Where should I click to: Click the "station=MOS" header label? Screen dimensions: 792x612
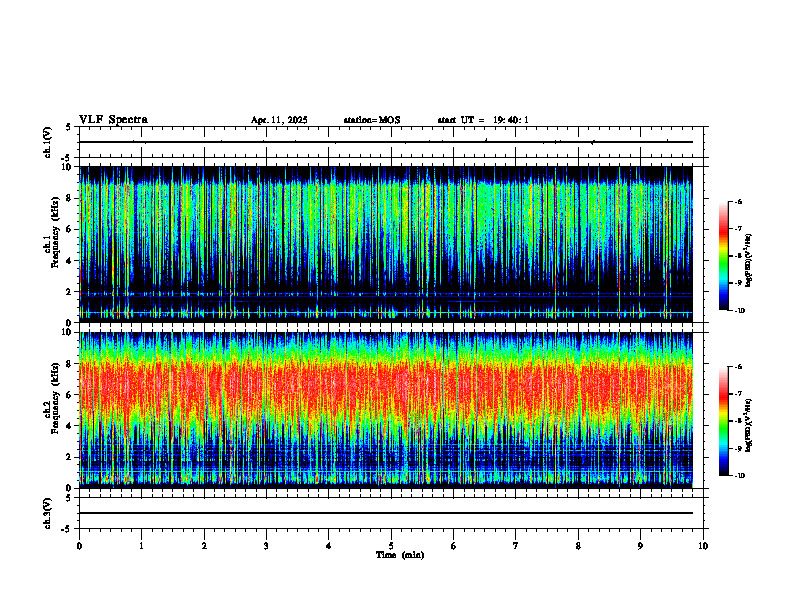[372, 120]
